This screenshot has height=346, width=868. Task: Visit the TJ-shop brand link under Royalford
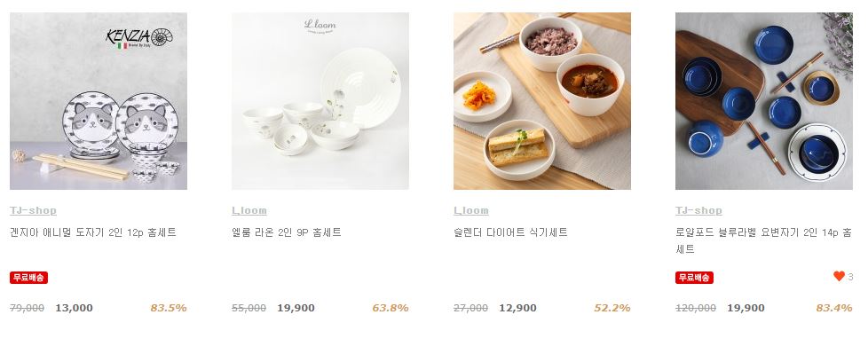pos(698,210)
